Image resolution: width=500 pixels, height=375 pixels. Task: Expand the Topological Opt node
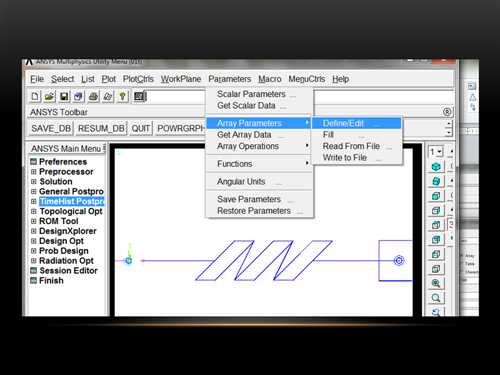[33, 211]
